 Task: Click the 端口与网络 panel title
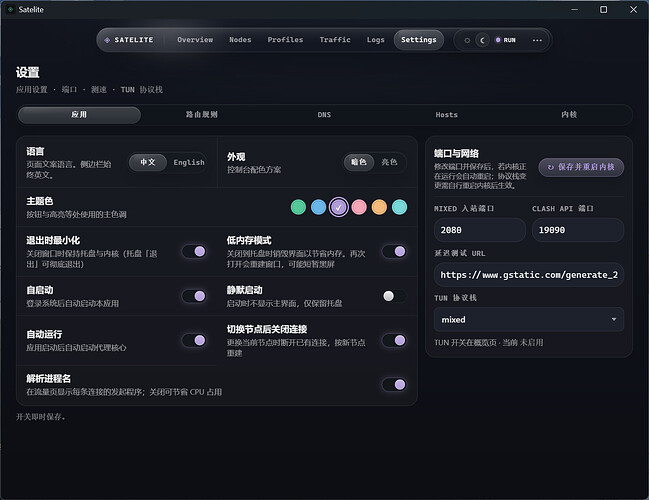point(456,154)
